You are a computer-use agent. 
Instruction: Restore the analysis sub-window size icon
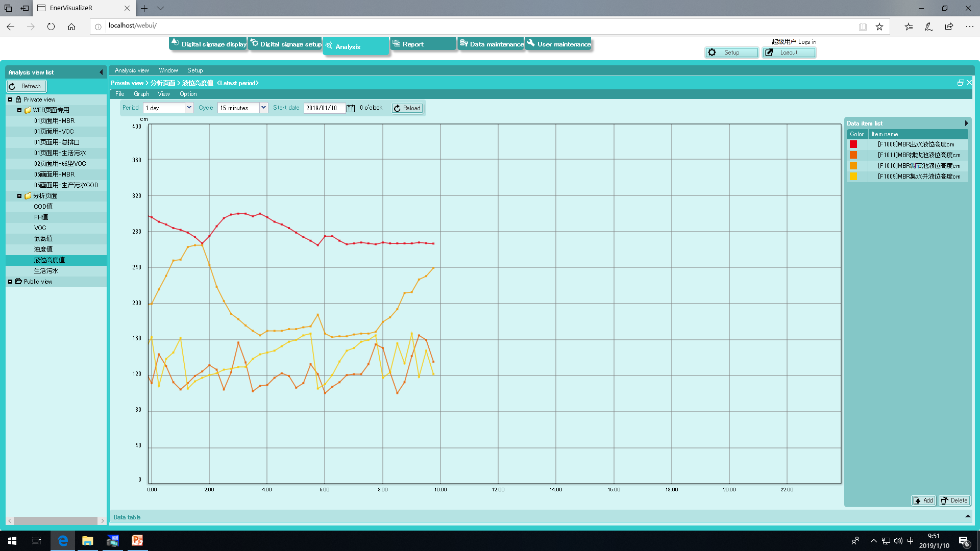click(960, 83)
